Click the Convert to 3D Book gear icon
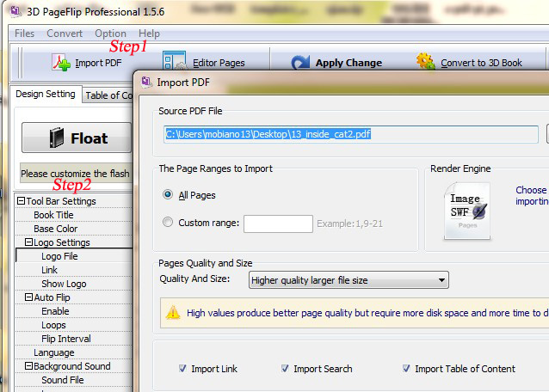 [426, 61]
